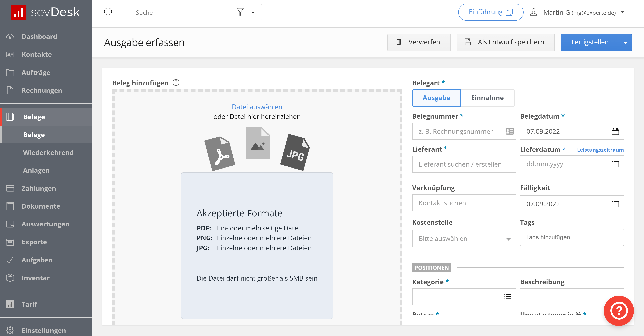Click the clock history icon
Viewport: 644px width, 336px height.
[108, 12]
